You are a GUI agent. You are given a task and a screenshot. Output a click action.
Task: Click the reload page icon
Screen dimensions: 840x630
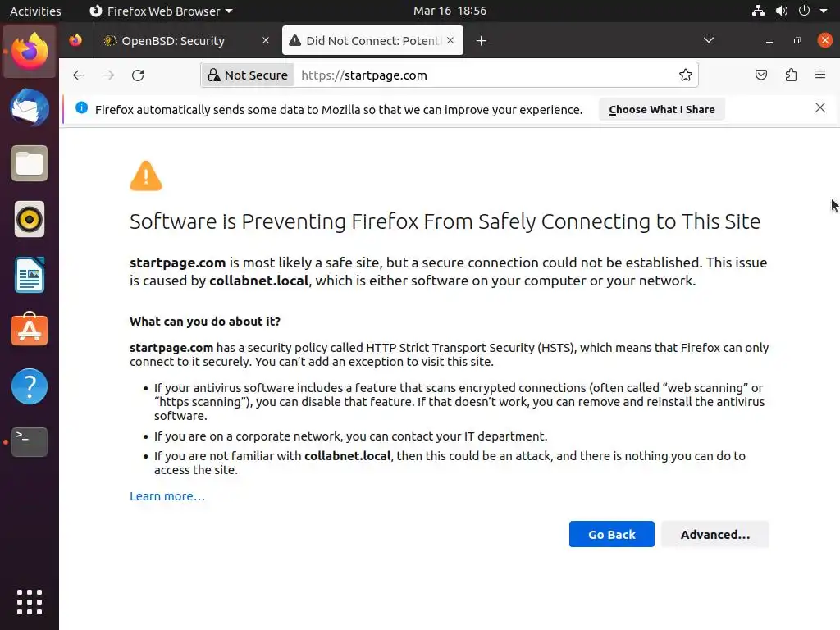coord(138,75)
